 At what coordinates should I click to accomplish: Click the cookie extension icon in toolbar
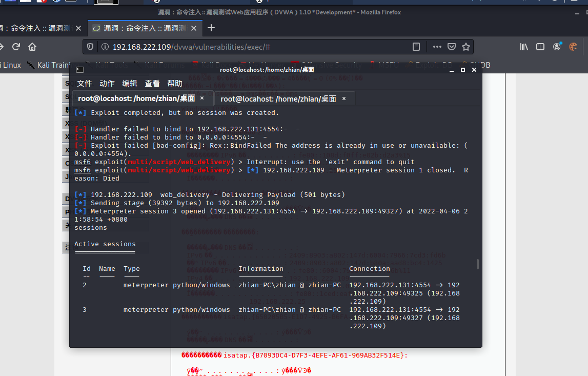click(573, 47)
